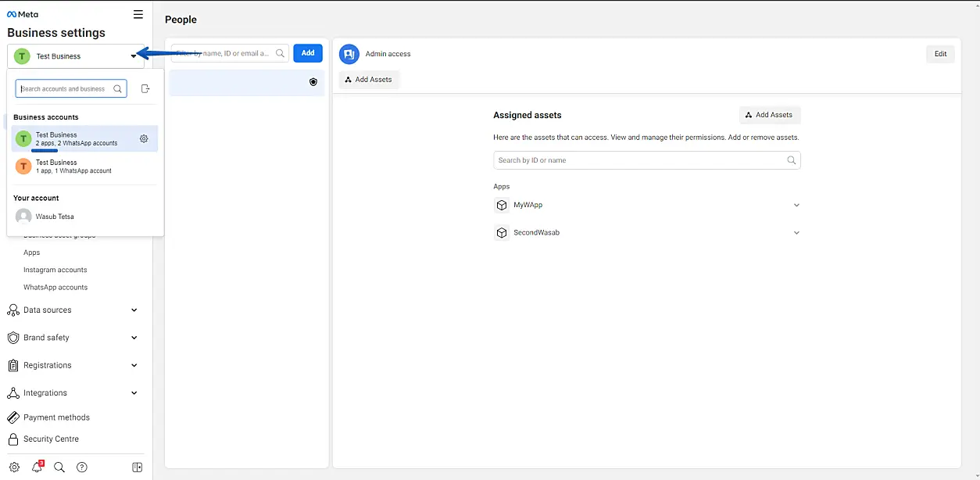Click the notifications bell icon

pyautogui.click(x=37, y=467)
